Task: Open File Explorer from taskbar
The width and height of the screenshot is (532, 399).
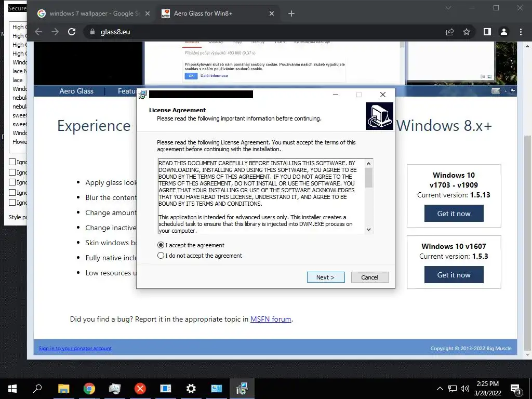Action: coord(63,389)
